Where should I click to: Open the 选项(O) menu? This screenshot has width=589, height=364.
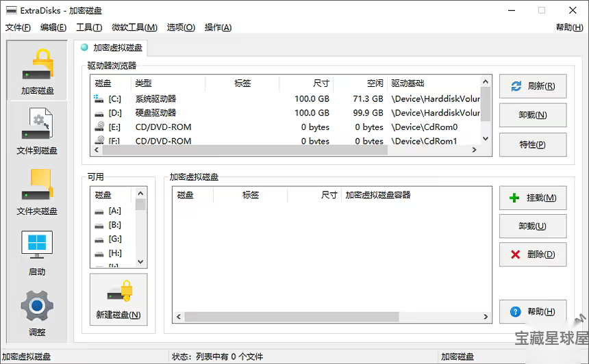pos(181,27)
